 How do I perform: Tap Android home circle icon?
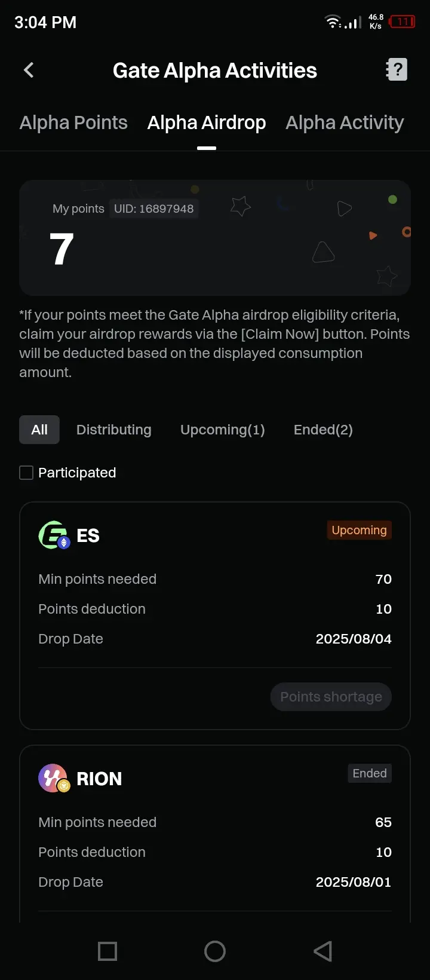[x=215, y=951]
